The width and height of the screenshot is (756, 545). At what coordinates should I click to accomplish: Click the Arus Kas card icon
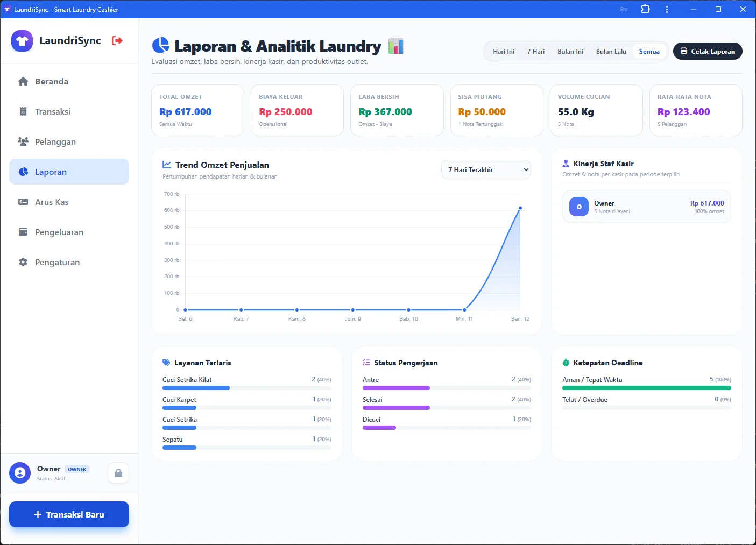pyautogui.click(x=23, y=202)
